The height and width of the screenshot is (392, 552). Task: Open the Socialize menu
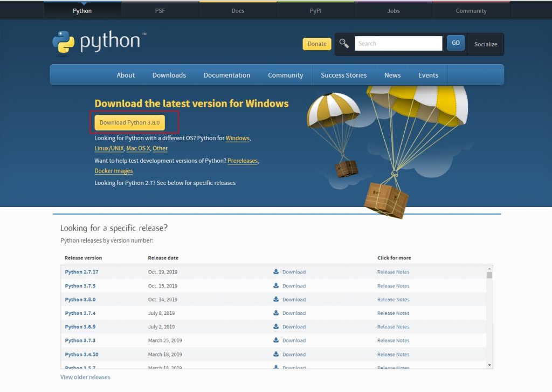[486, 44]
